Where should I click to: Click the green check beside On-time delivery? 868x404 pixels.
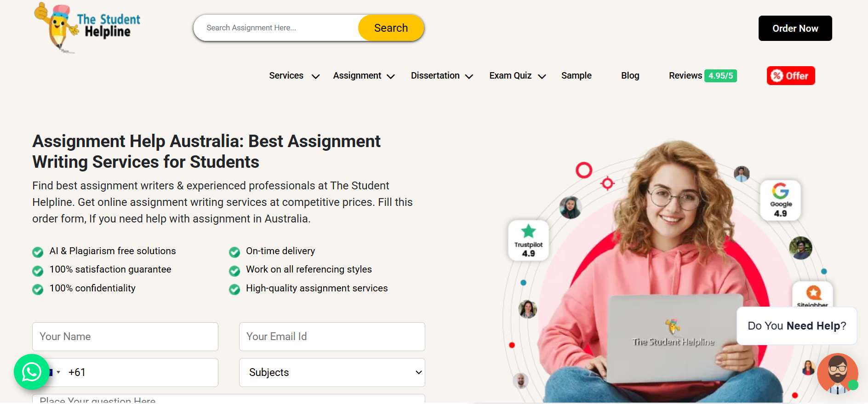[234, 252]
